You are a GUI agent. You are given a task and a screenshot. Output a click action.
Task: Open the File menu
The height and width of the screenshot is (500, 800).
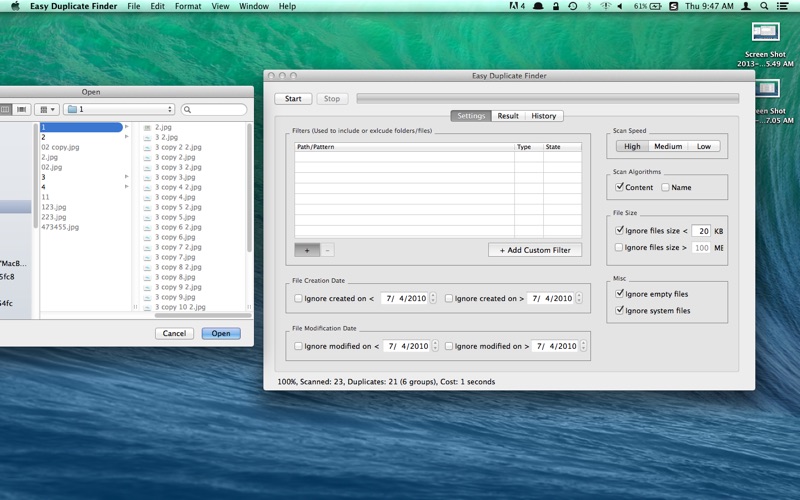pyautogui.click(x=134, y=6)
